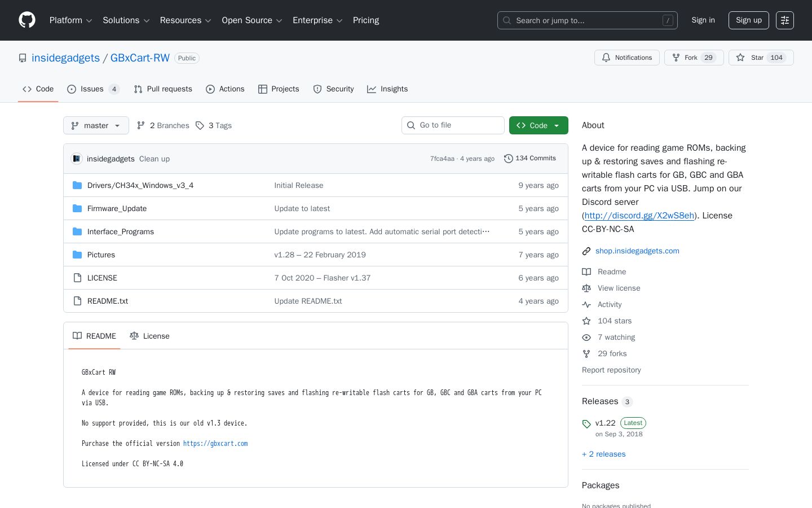This screenshot has height=508, width=812.
Task: Click the Pictures folder icon
Action: pos(77,255)
